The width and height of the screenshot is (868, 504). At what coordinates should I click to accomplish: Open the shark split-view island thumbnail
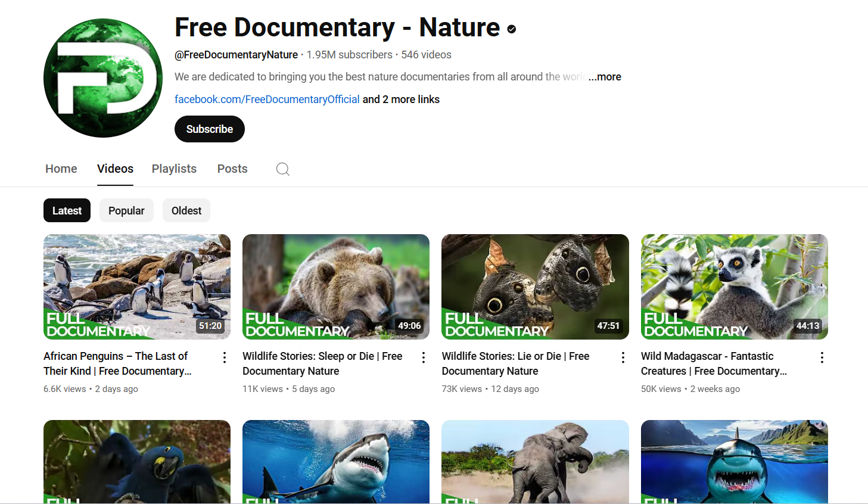pyautogui.click(x=735, y=462)
